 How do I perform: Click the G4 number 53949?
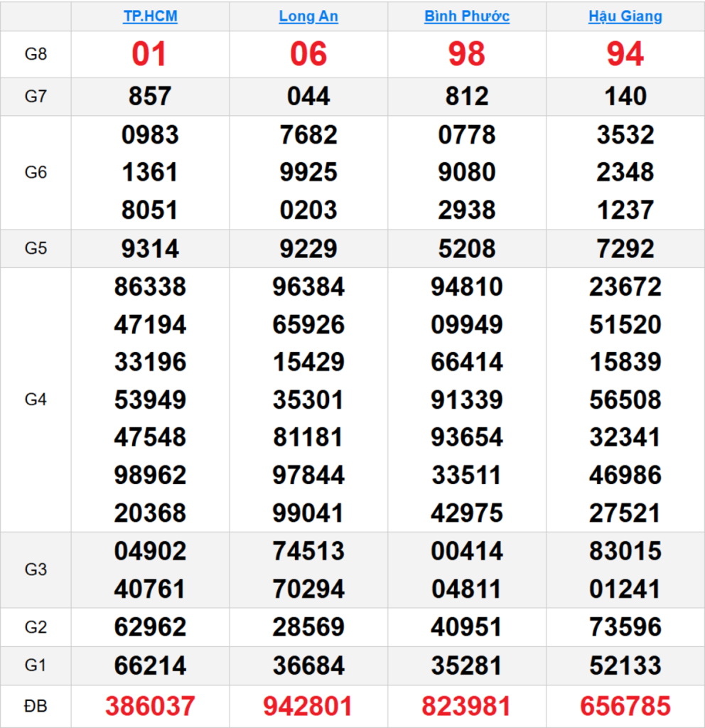[151, 400]
